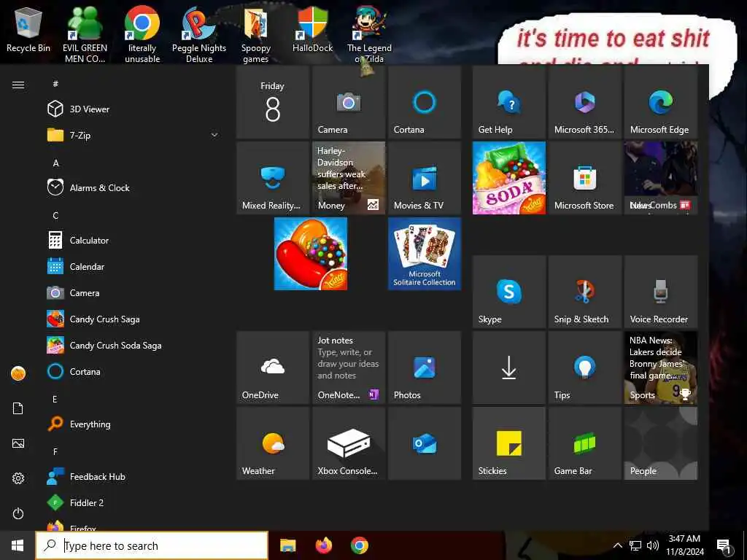Click the taskbar clock showing 3:47 AM

coord(684,545)
